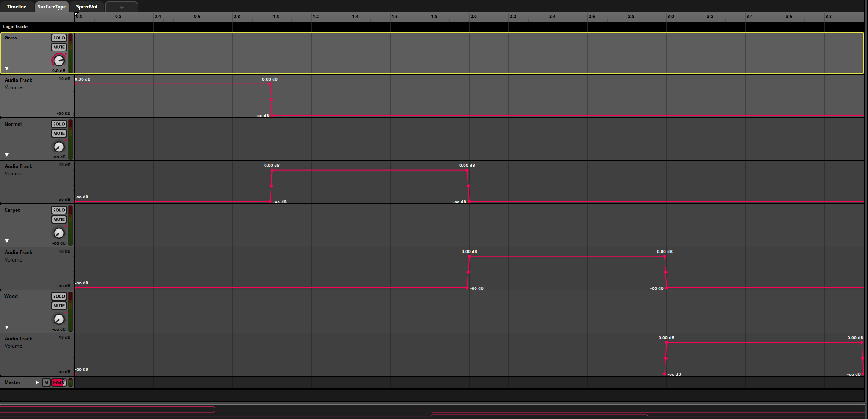Click the Carpet track volume knob
The image size is (868, 419).
59,233
